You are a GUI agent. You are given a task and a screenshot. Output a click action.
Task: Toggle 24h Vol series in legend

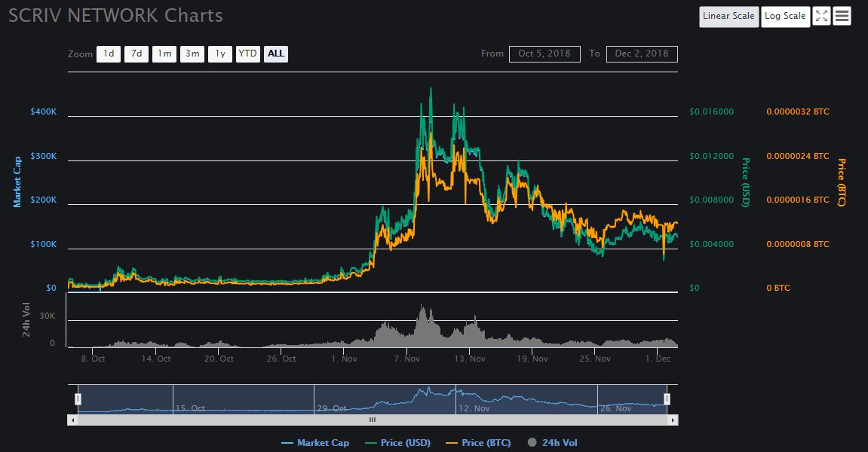(x=553, y=443)
